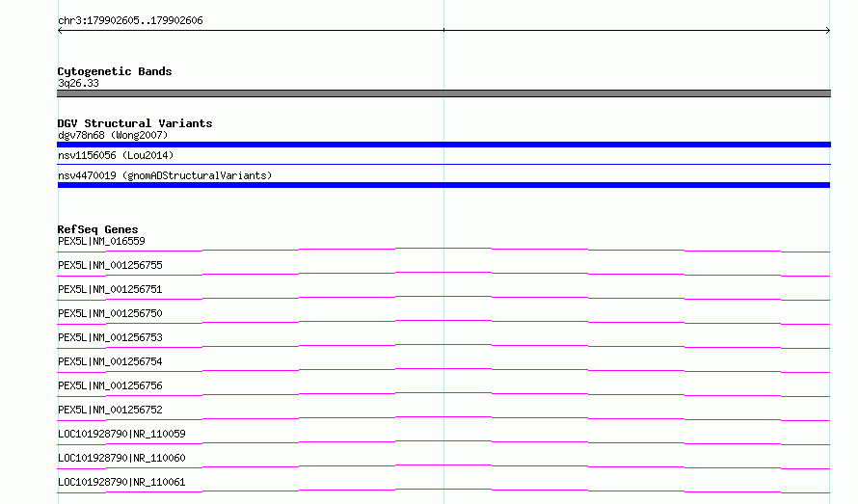Click the right arrowhead of the coordinate ruler
Screen dimensions: 858x504
828,31
